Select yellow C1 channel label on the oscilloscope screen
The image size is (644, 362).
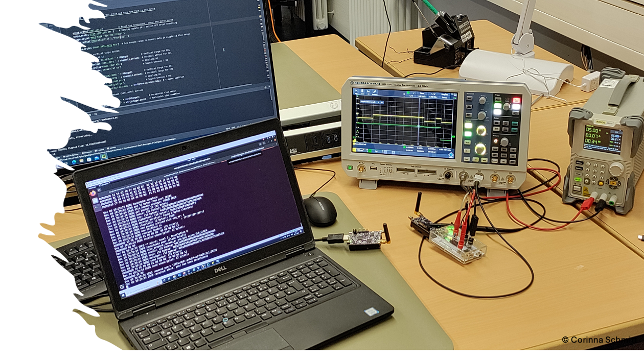pyautogui.click(x=354, y=150)
